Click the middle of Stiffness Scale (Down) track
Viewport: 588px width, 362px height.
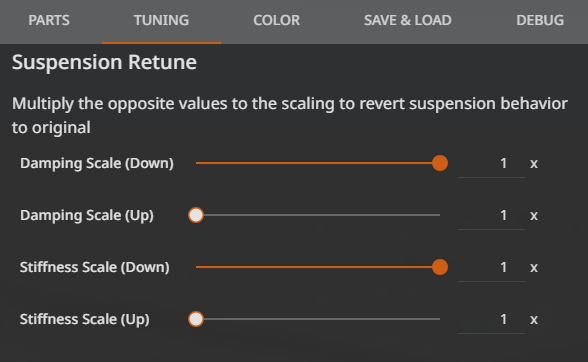tap(318, 267)
